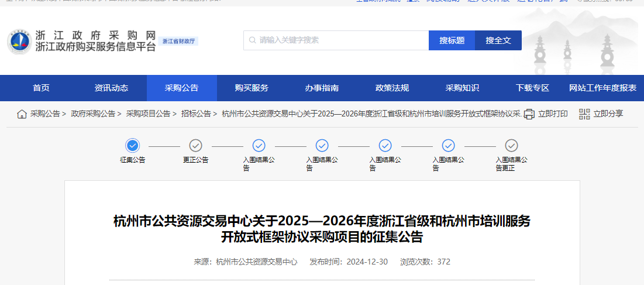644x285 pixels.
Task: Click the 招标公告 breadcrumb link
Action: click(x=196, y=114)
